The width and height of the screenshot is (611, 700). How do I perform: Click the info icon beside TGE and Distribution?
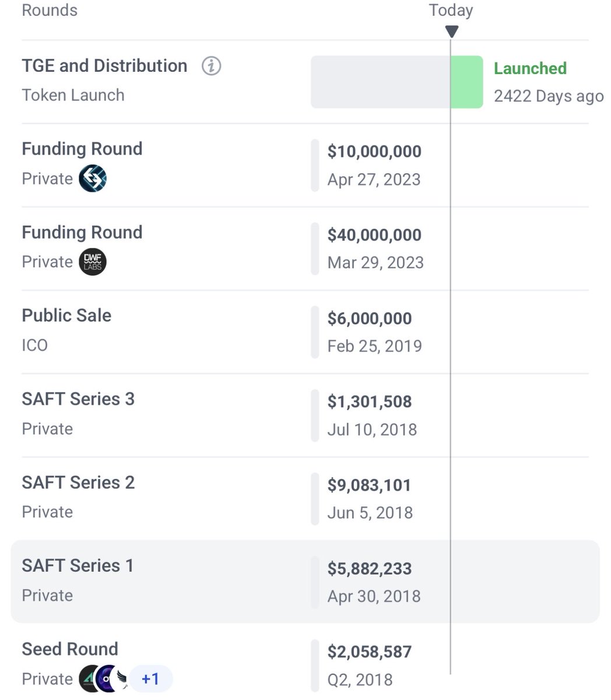pyautogui.click(x=211, y=66)
